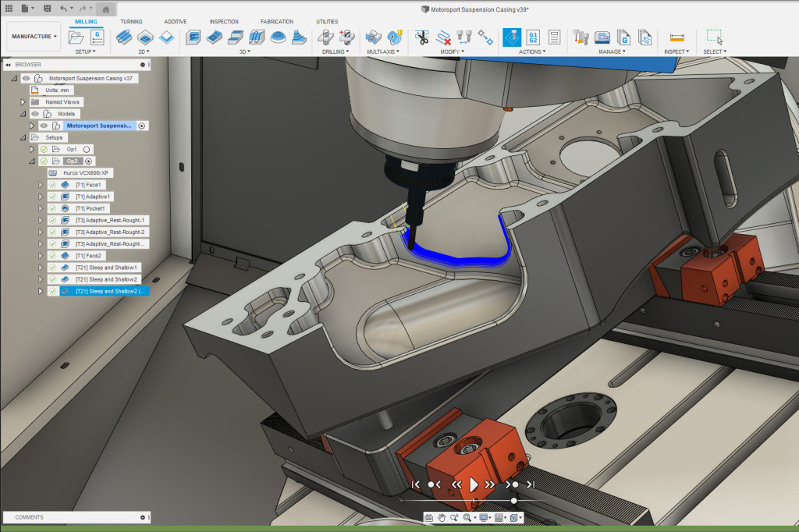The image size is (799, 532).
Task: Click the window selection icon under Select
Action: (x=714, y=34)
